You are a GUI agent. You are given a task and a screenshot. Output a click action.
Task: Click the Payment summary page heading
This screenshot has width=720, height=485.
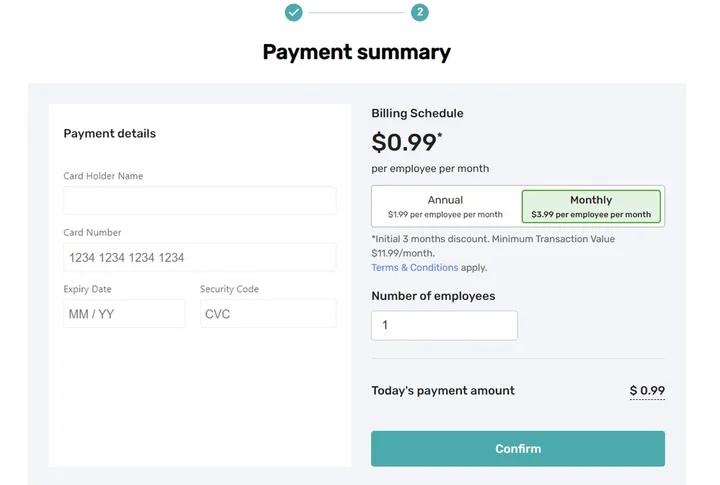[356, 52]
